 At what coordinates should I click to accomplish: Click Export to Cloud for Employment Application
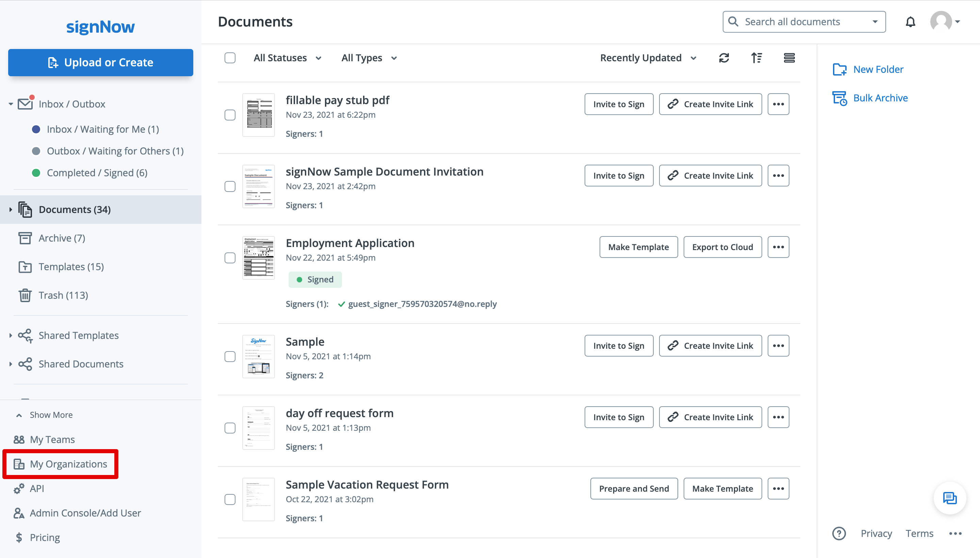(x=722, y=247)
